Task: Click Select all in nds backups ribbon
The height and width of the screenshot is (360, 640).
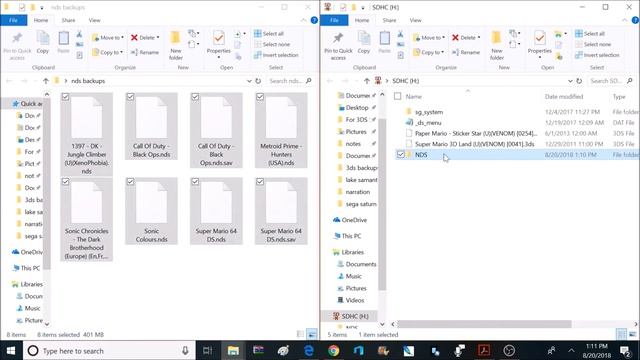Action: [x=269, y=33]
